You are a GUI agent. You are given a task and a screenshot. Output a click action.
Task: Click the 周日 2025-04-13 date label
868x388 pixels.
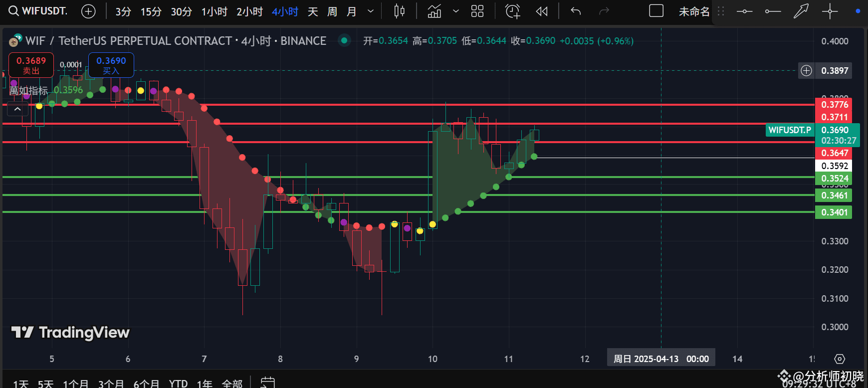[661, 359]
